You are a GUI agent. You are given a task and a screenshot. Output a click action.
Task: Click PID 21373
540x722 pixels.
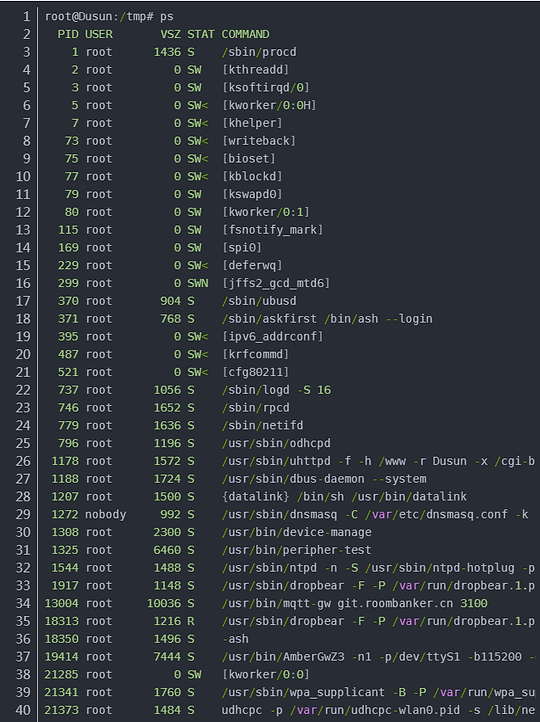click(62, 710)
